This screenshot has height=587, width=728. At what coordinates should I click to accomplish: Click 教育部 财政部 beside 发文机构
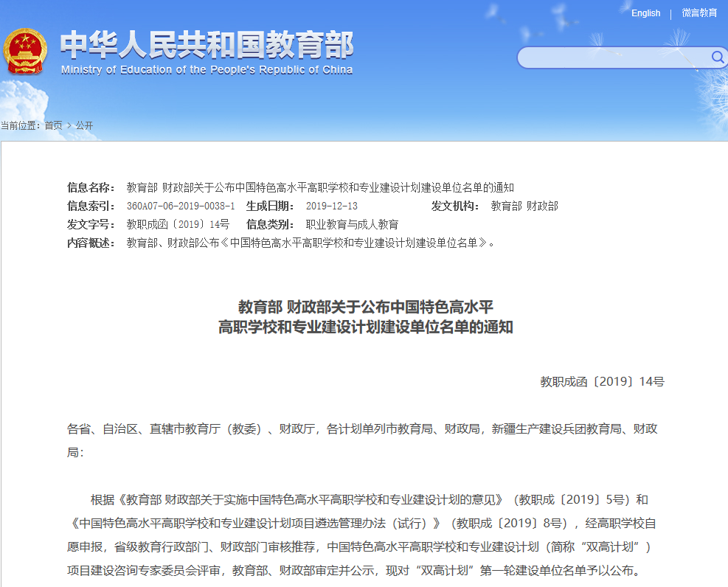point(524,206)
